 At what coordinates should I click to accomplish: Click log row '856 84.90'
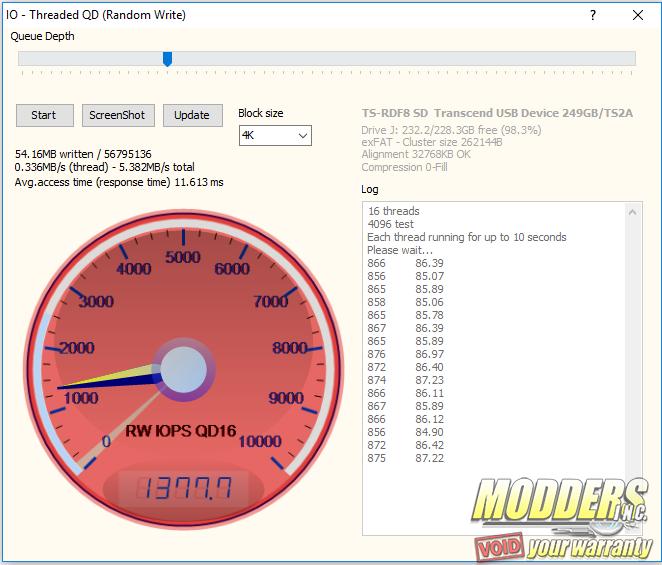tap(405, 432)
